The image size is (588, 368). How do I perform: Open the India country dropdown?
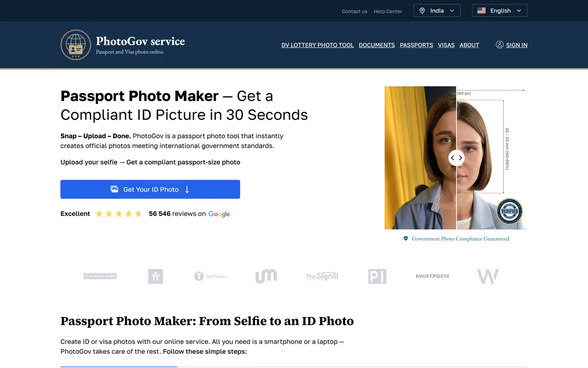[437, 11]
